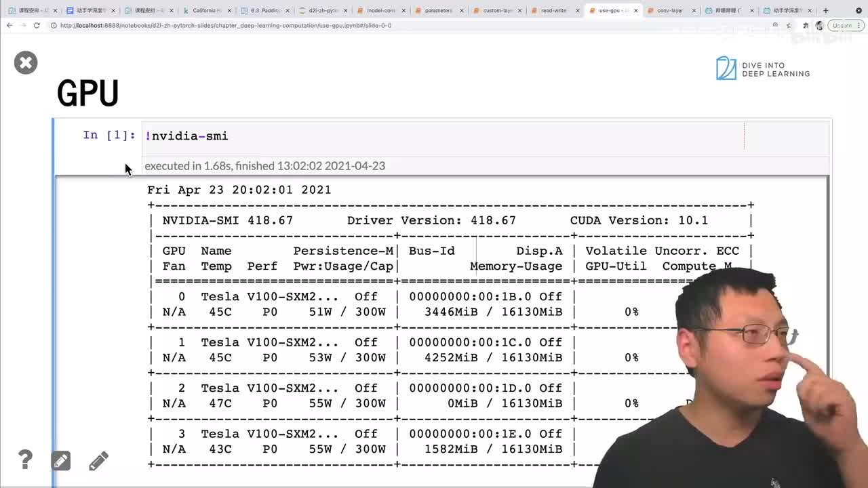Image resolution: width=868 pixels, height=488 pixels.
Task: Click memory usage '3446MiB / 16130MiB'
Action: coord(493,312)
